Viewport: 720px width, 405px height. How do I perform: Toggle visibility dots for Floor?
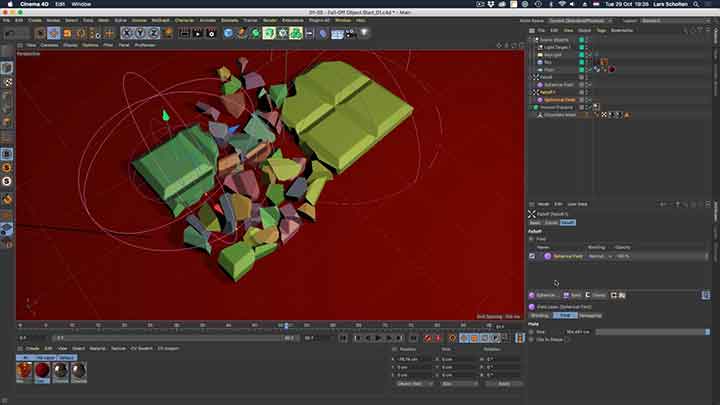[589, 70]
